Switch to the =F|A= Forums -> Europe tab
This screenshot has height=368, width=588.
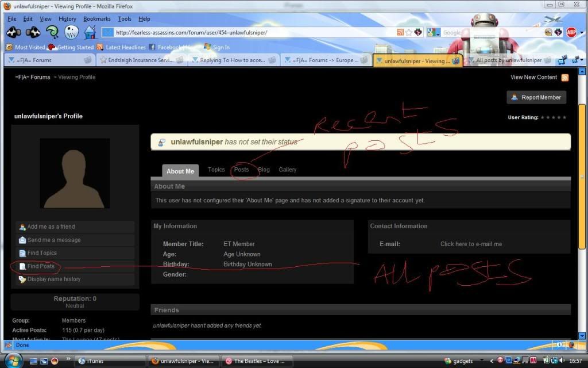point(326,60)
